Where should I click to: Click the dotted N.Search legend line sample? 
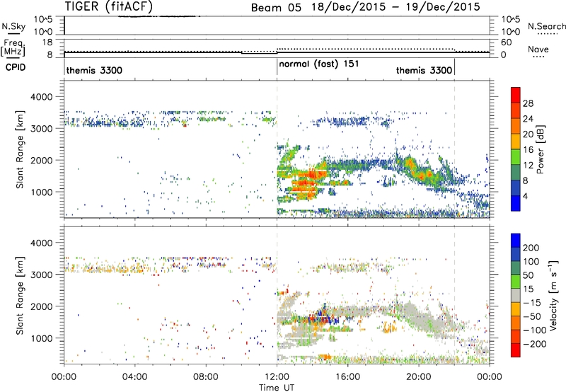(548, 34)
